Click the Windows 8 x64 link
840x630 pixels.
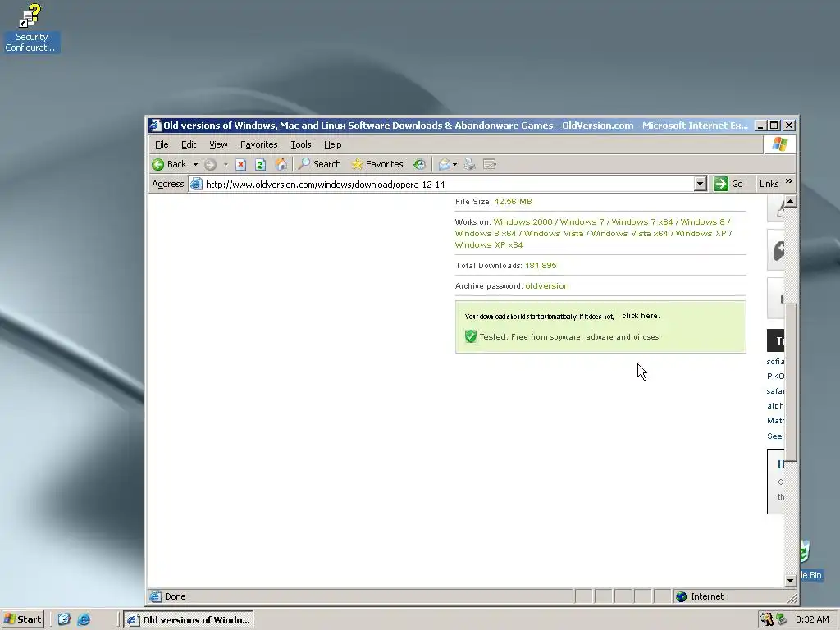point(486,234)
